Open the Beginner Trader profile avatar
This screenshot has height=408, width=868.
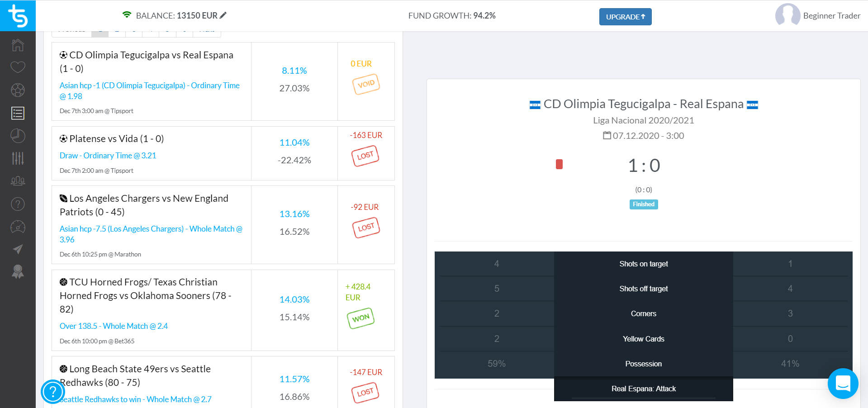[787, 15]
